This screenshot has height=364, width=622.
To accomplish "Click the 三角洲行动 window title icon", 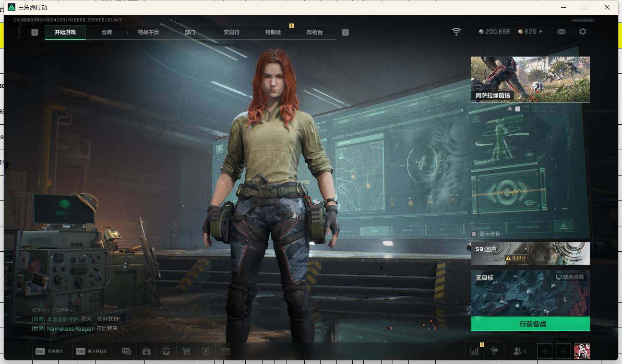I will click(12, 7).
